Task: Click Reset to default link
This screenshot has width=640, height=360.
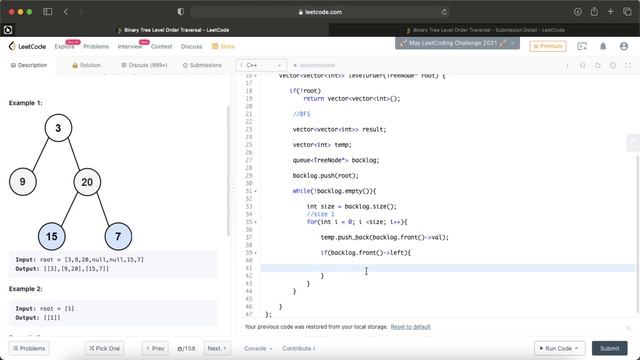Action: point(411,327)
